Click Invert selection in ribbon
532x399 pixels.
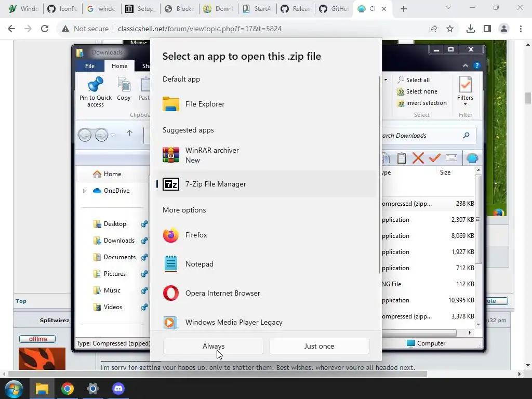[422, 103]
